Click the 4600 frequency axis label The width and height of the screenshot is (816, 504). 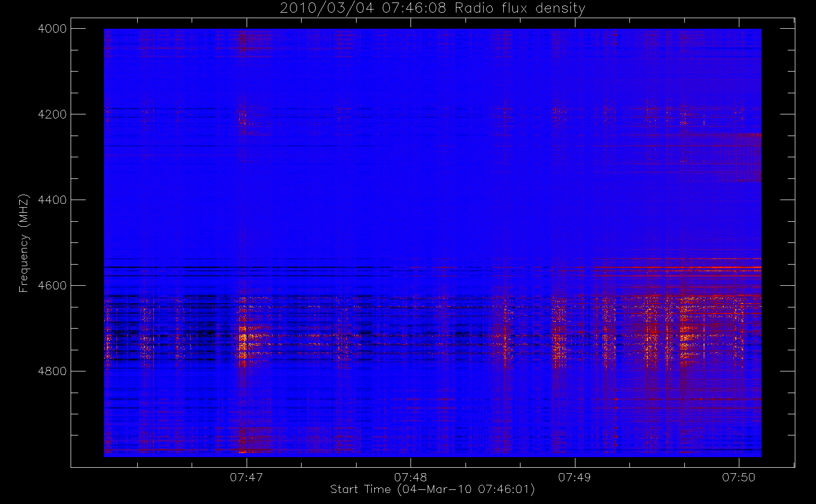coord(52,286)
